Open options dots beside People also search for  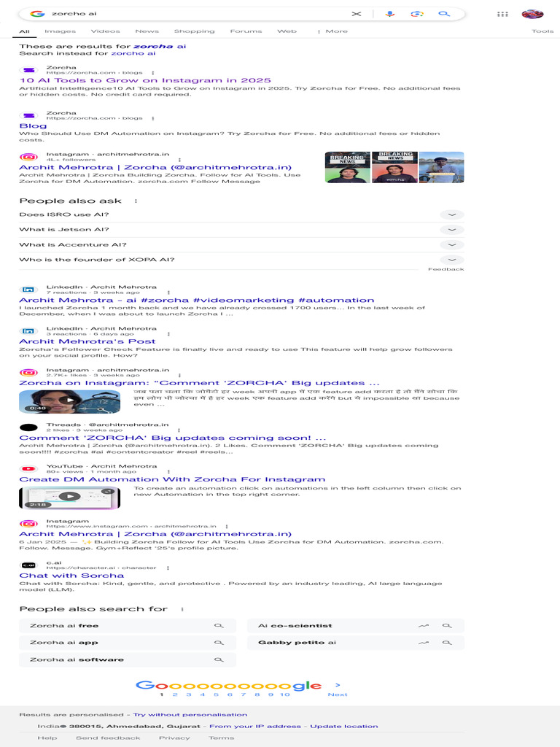(x=182, y=609)
